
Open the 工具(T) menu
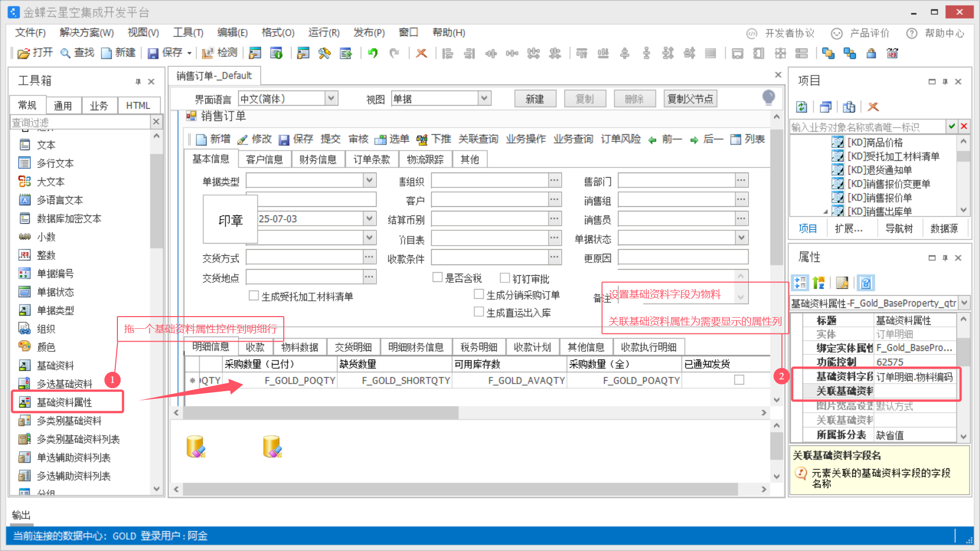(188, 33)
